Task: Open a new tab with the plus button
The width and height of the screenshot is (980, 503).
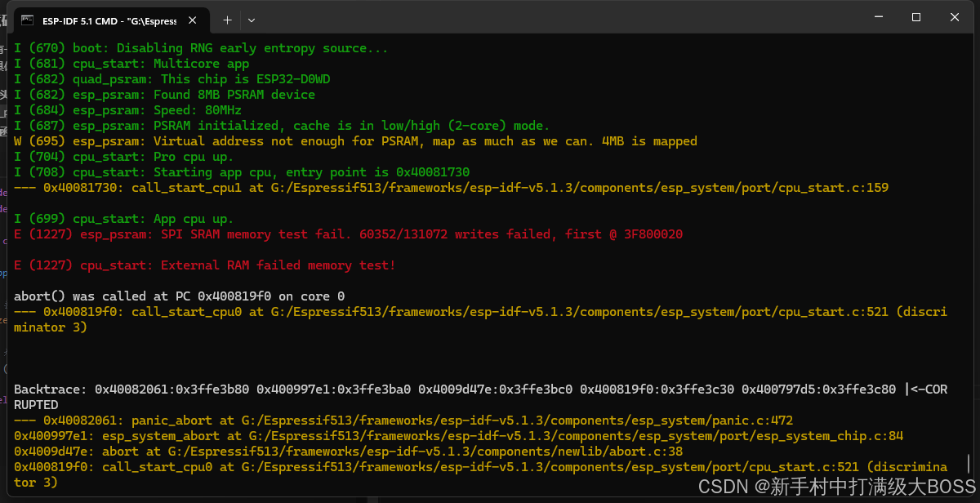Action: pos(227,20)
